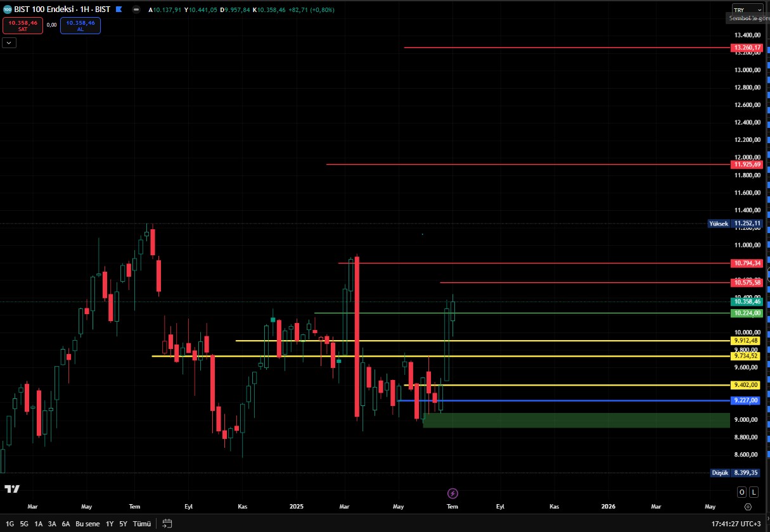Toggle the 'O' auto scale button

pos(741,492)
